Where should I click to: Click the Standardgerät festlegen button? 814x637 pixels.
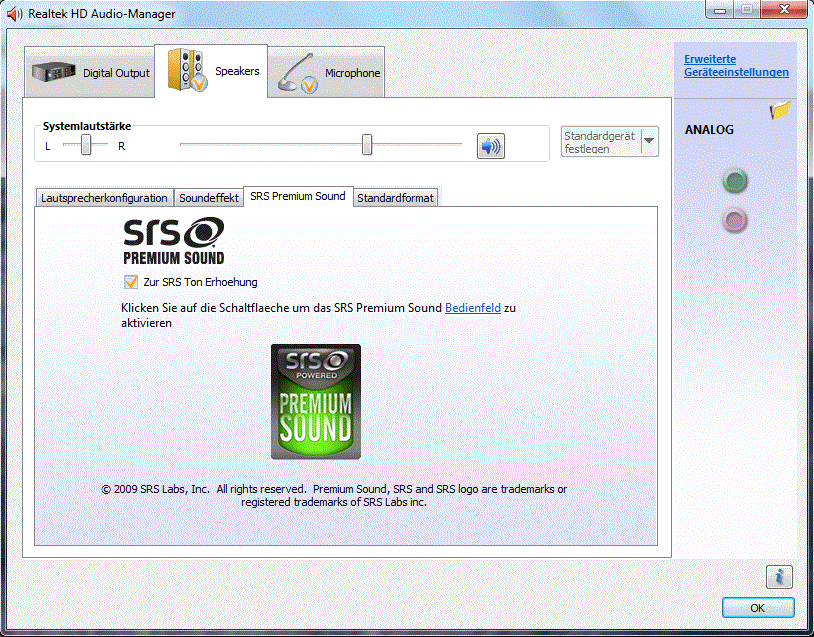point(610,141)
